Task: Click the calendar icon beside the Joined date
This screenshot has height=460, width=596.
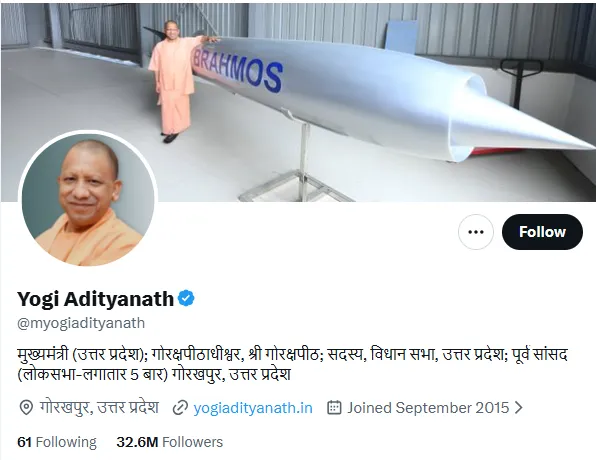Action: 334,408
